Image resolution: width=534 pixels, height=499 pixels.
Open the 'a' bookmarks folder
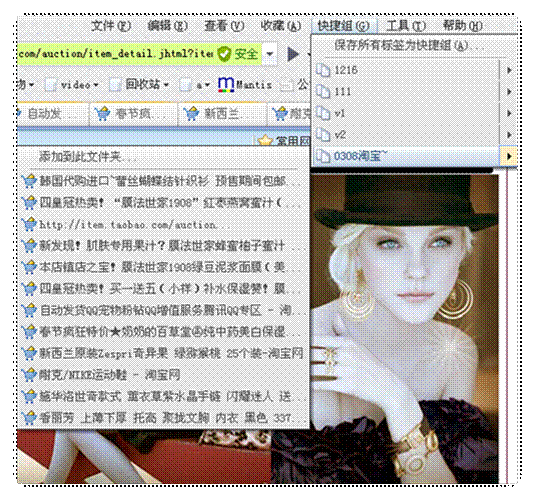click(194, 85)
